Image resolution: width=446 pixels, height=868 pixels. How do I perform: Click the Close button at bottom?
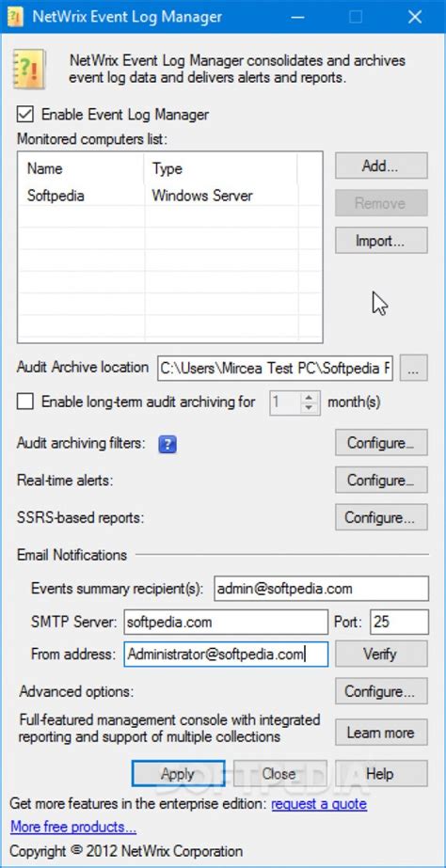click(x=279, y=773)
